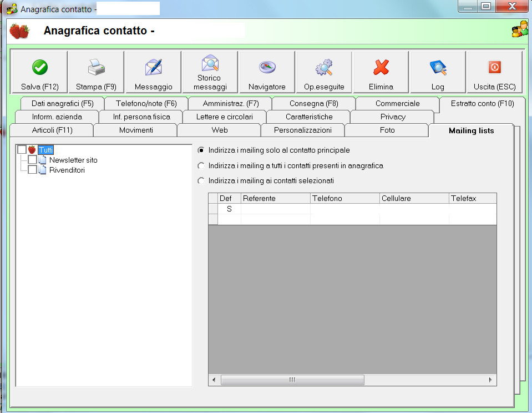Click the scroll left arrow of contacts grid
Image resolution: width=532 pixels, height=413 pixels.
(x=214, y=380)
